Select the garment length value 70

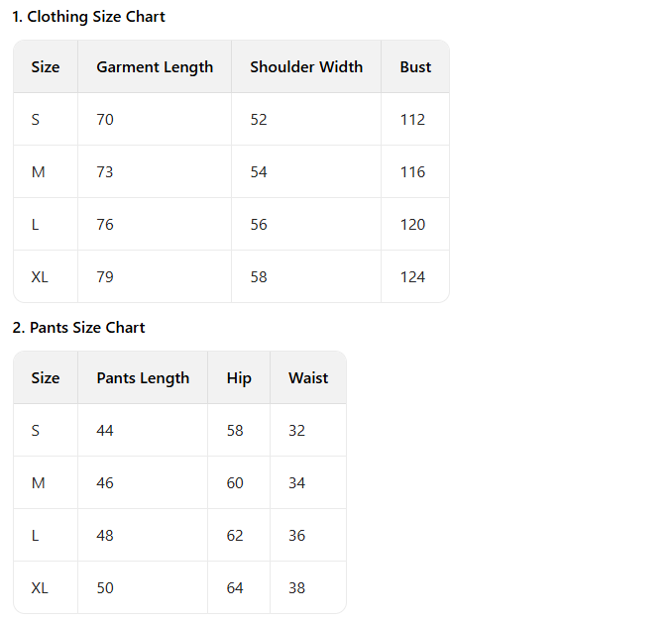pyautogui.click(x=105, y=120)
